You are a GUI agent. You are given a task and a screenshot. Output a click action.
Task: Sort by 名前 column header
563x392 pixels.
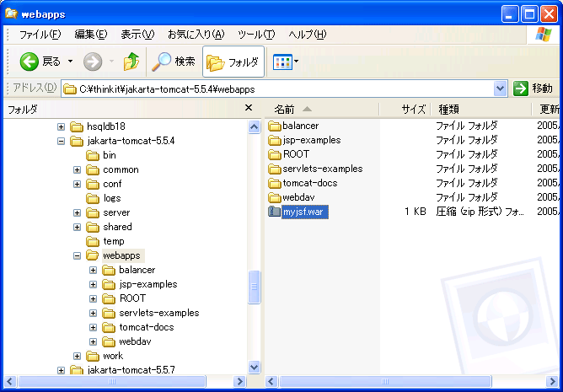pyautogui.click(x=322, y=110)
